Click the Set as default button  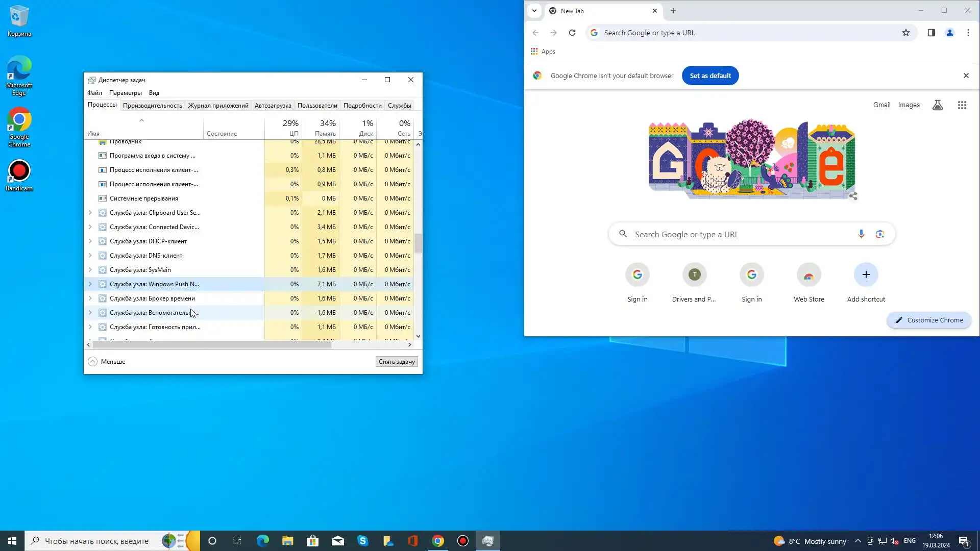pyautogui.click(x=710, y=76)
